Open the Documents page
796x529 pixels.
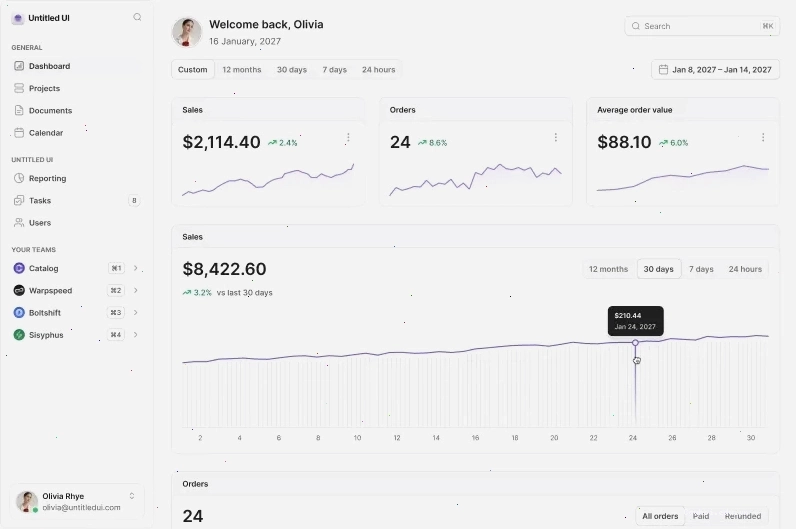[x=76, y=111]
